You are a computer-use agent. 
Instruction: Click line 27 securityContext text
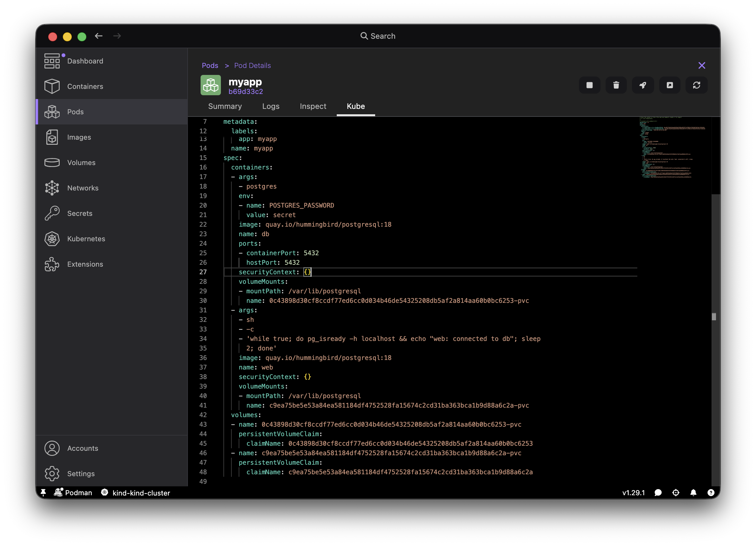pos(275,272)
